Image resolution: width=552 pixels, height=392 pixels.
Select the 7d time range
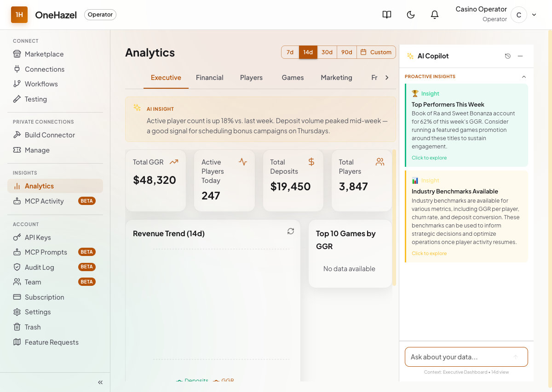(290, 52)
